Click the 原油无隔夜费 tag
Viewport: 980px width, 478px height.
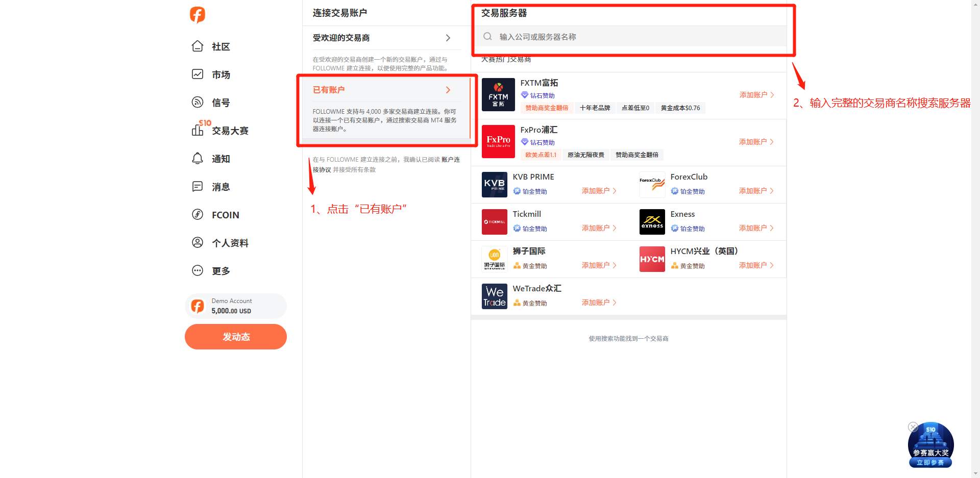[585, 155]
